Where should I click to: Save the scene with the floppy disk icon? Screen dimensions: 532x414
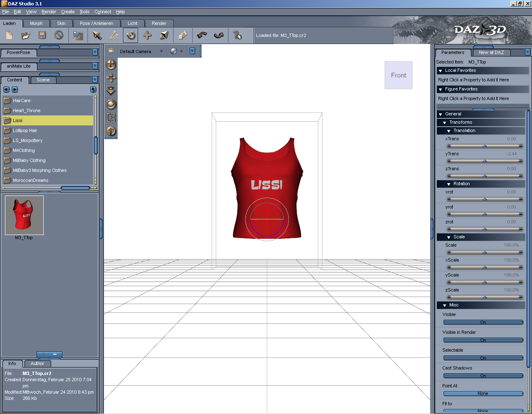pyautogui.click(x=42, y=35)
